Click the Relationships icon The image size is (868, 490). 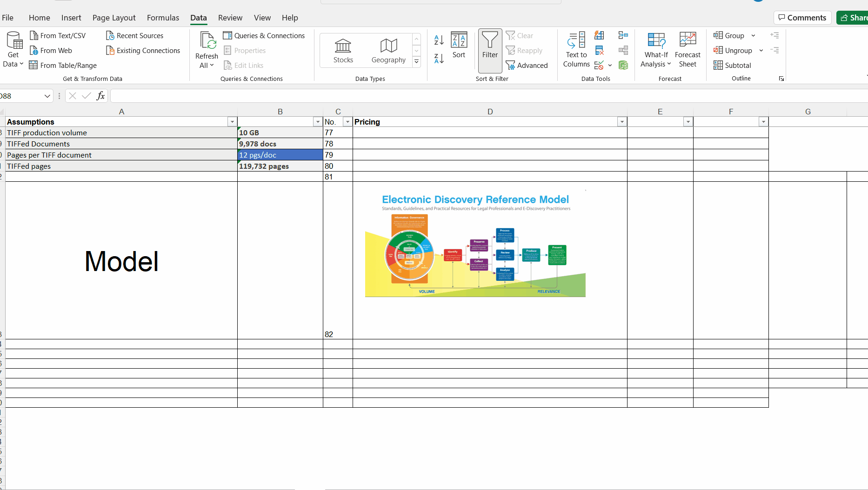(x=623, y=50)
